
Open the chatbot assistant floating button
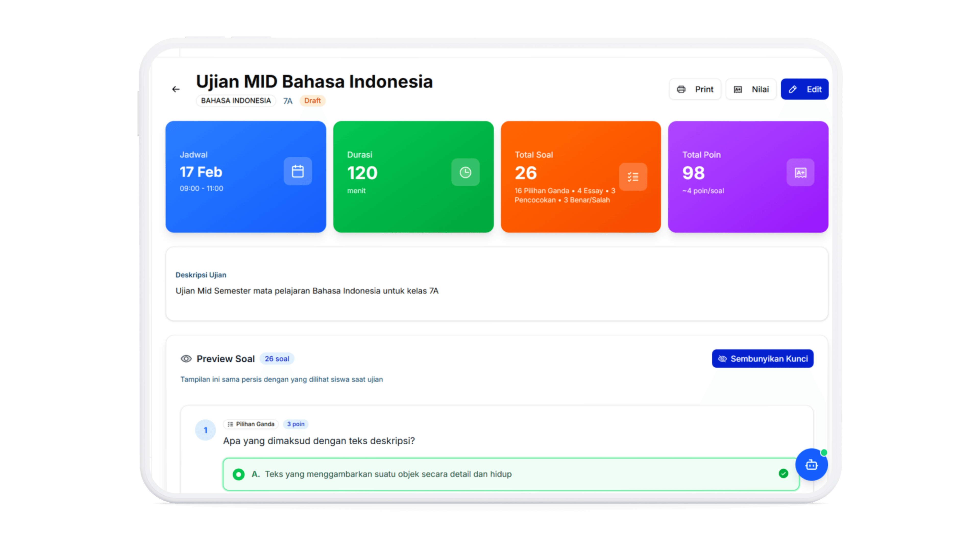pyautogui.click(x=812, y=465)
